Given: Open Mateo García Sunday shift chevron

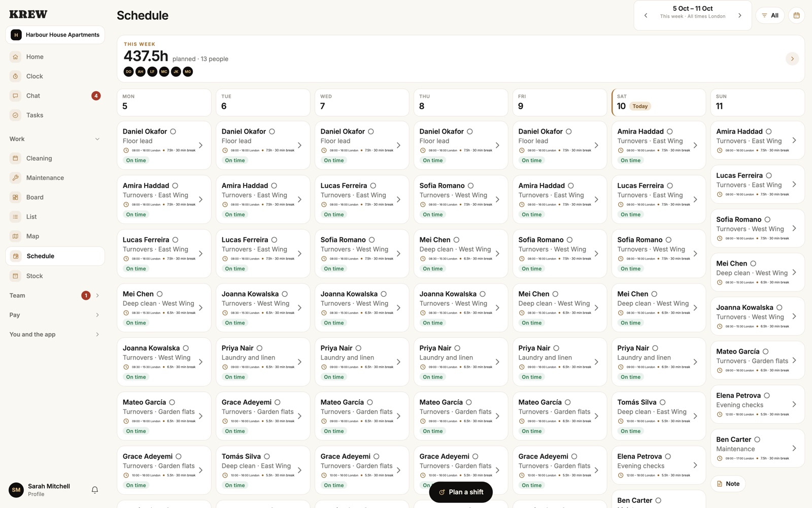Looking at the screenshot, I should [794, 360].
